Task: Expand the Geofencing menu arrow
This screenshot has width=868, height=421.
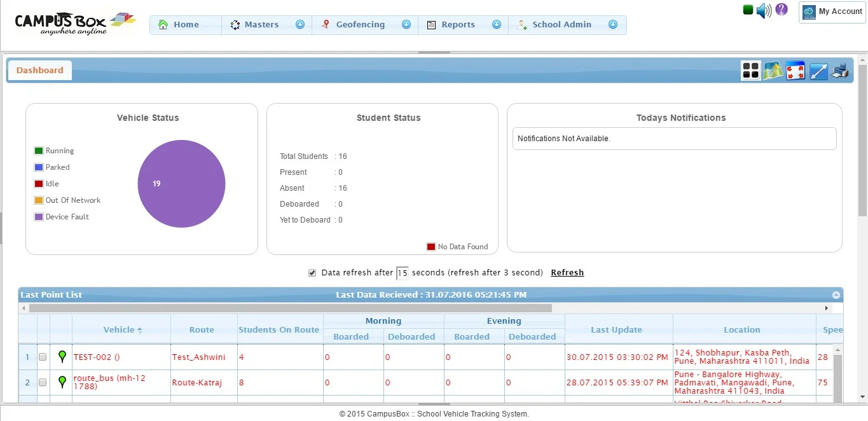Action: (406, 25)
